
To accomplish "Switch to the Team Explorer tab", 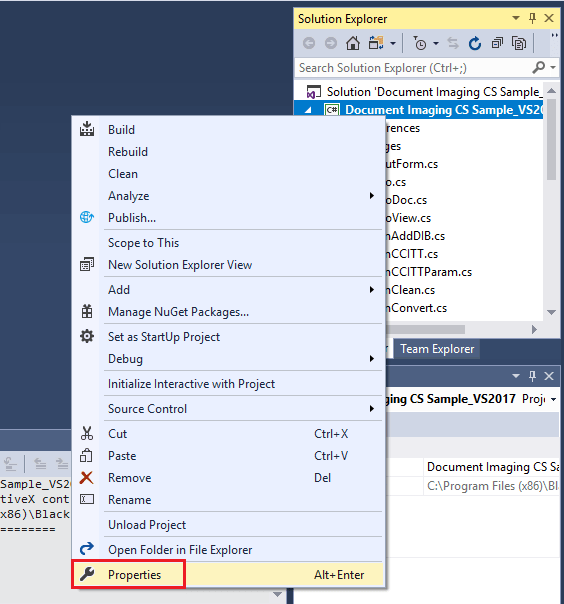I will [437, 349].
